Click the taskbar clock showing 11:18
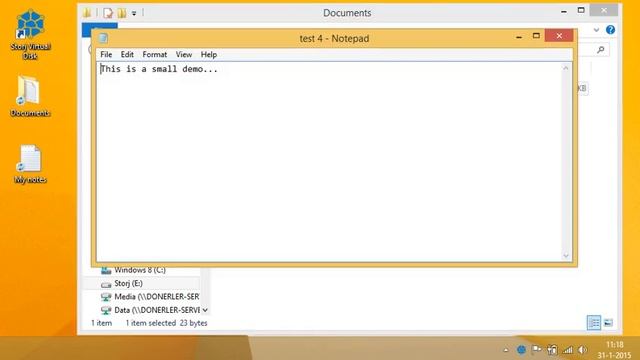The image size is (640, 360). [614, 350]
